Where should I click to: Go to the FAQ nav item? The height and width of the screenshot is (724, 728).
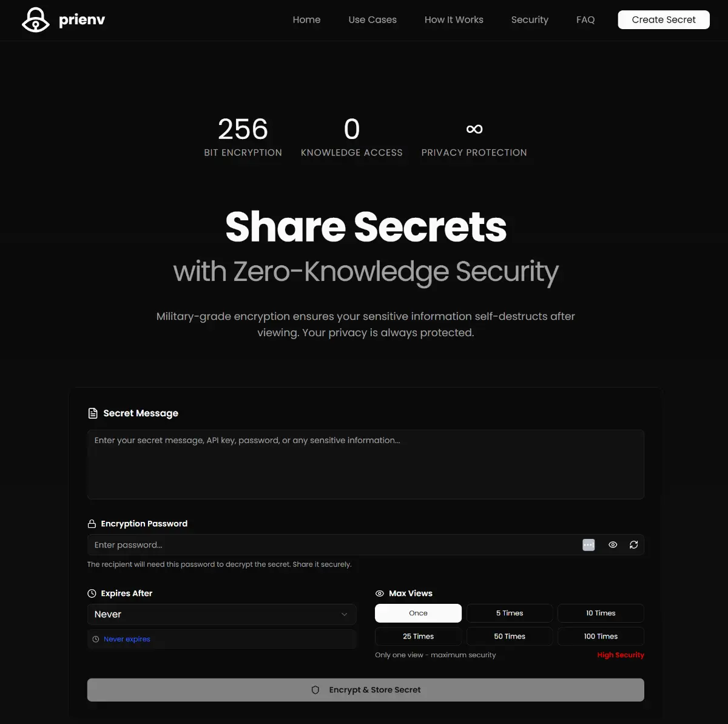tap(585, 20)
